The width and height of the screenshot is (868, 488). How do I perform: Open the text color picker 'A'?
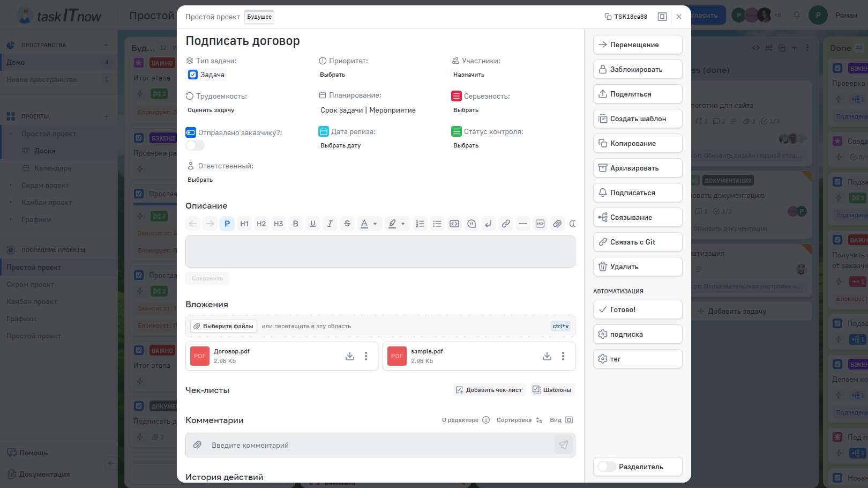coord(364,224)
